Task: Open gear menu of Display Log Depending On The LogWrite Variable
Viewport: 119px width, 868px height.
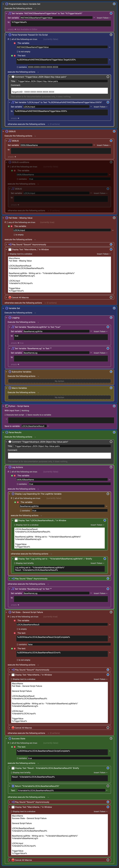Action: 108,494
